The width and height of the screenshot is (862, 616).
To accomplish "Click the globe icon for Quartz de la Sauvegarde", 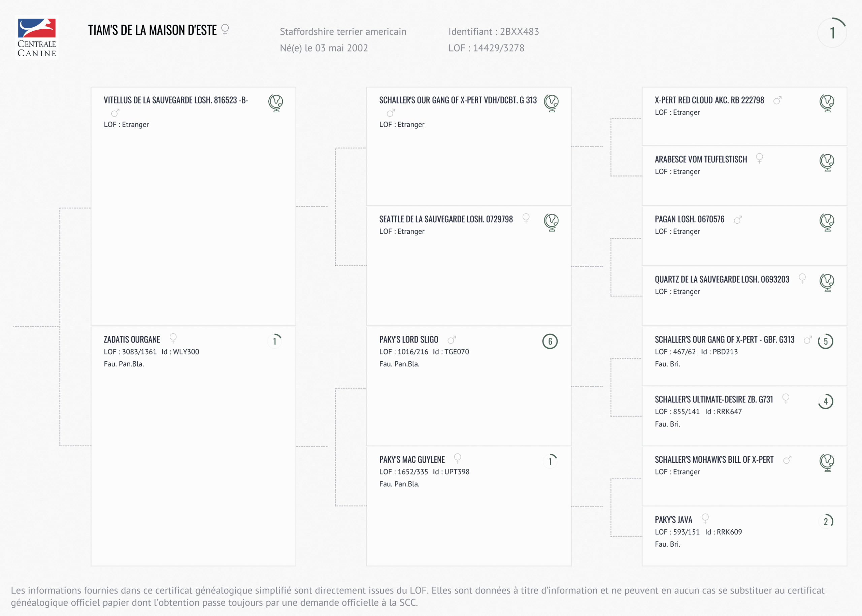I will (827, 282).
